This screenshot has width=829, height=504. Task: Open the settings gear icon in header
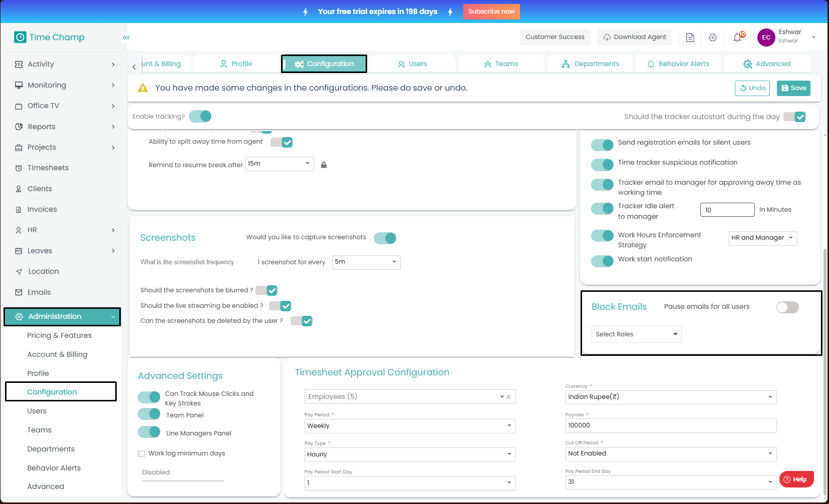coord(713,38)
